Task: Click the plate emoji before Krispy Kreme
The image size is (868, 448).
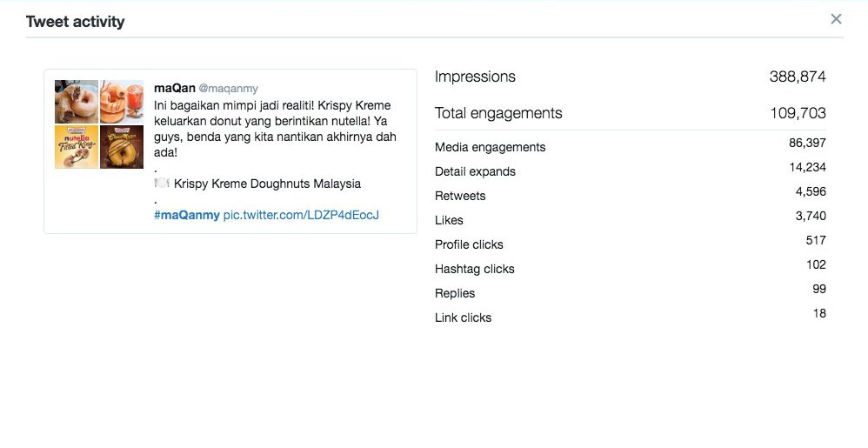Action: (x=161, y=183)
